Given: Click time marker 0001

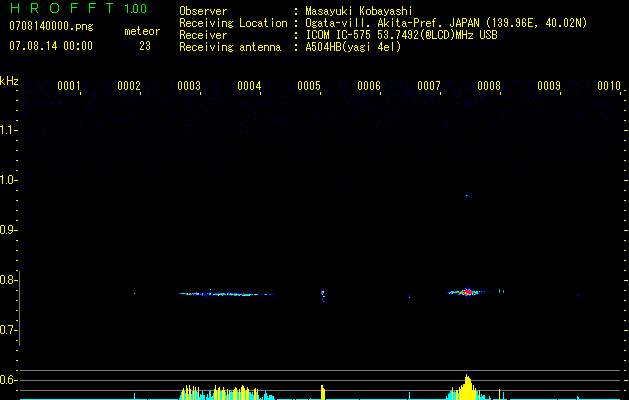Looking at the screenshot, I should (x=69, y=86).
